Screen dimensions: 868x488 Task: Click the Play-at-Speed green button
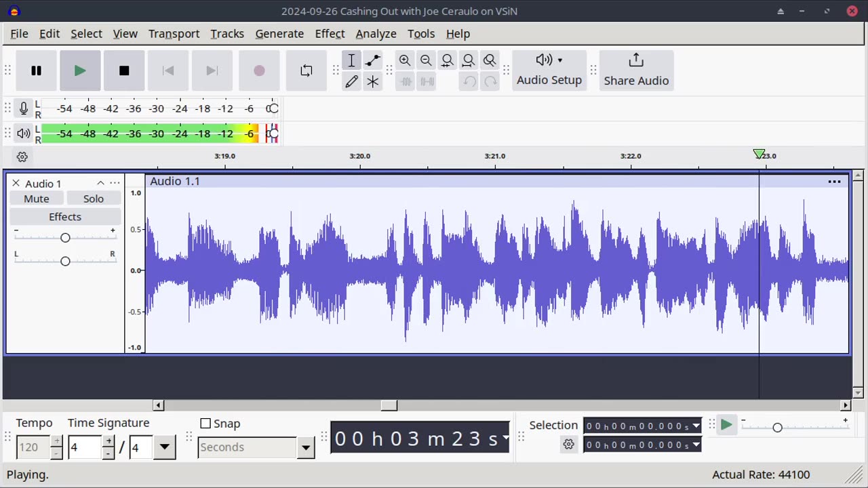(726, 425)
